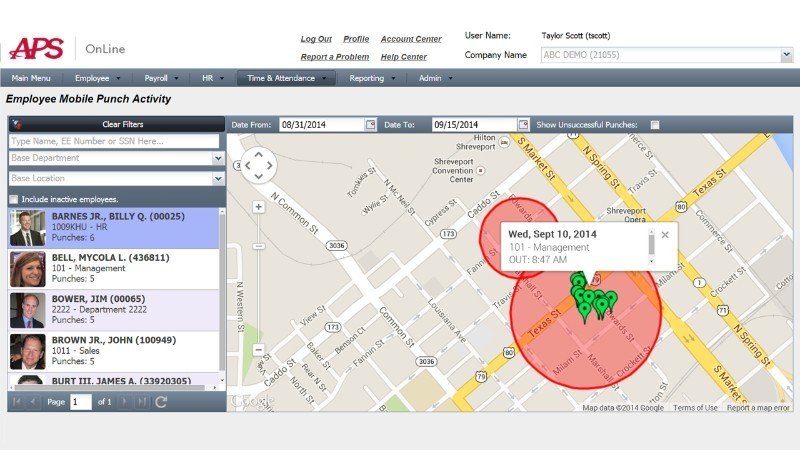Viewport: 800px width, 450px height.
Task: Click the map zoom slider handle
Action: pyautogui.click(x=259, y=246)
